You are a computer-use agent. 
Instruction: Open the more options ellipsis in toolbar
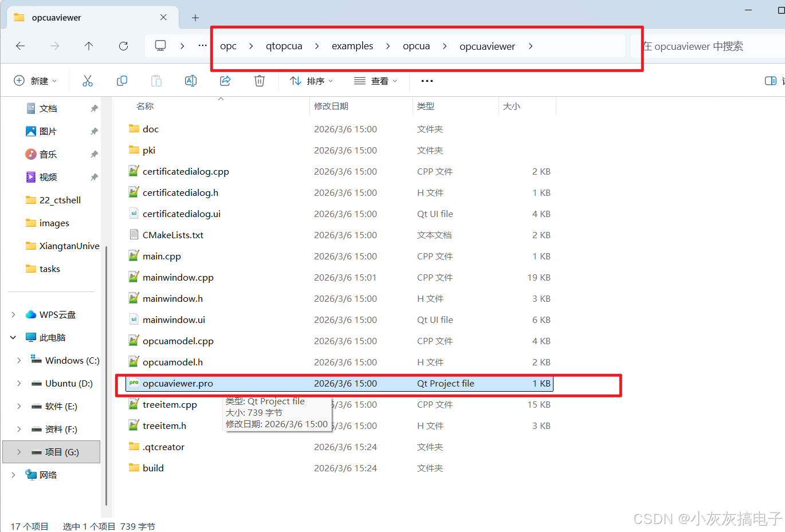click(x=427, y=81)
